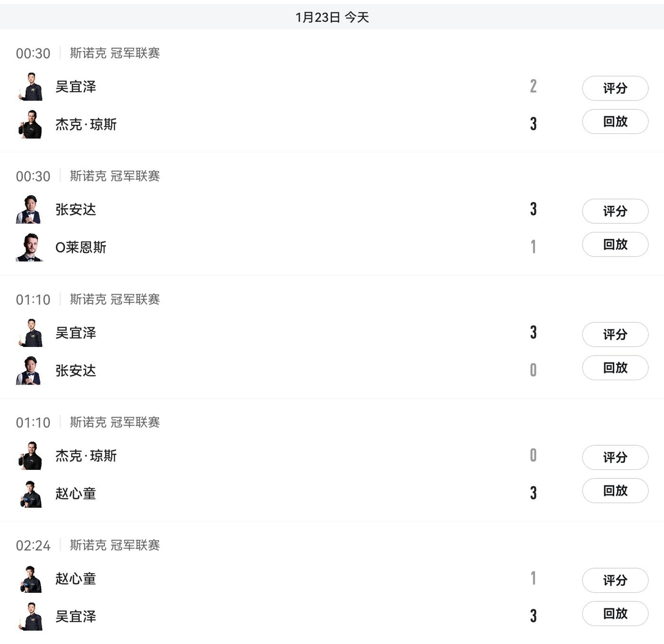The width and height of the screenshot is (664, 644).
Task: Click the 1月23日 今天 date header
Action: 332,18
